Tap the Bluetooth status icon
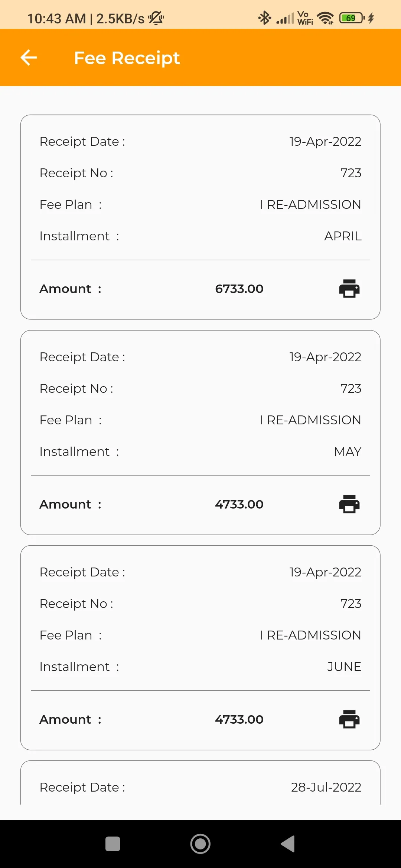This screenshot has width=401, height=868. tap(265, 18)
